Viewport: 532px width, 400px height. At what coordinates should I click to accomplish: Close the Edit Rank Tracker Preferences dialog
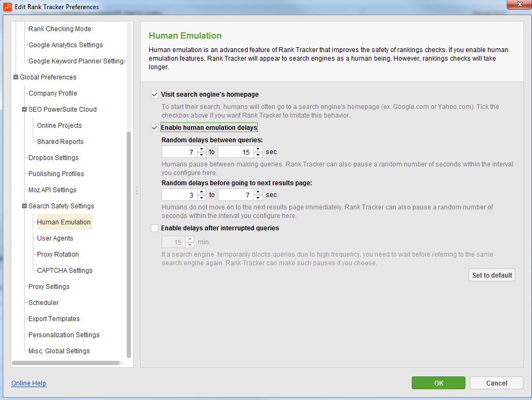coord(519,4)
